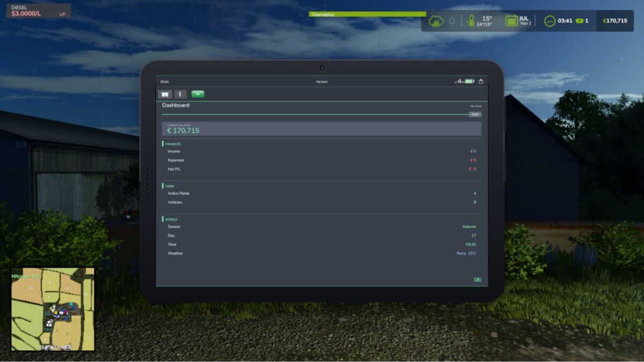Click the rainy weather cloud icon
This screenshot has width=644, height=362.
436,21
